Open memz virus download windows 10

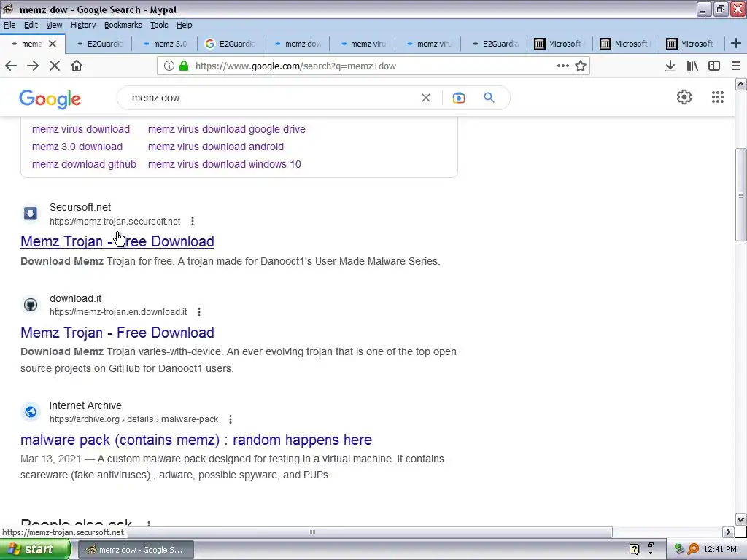(x=225, y=164)
